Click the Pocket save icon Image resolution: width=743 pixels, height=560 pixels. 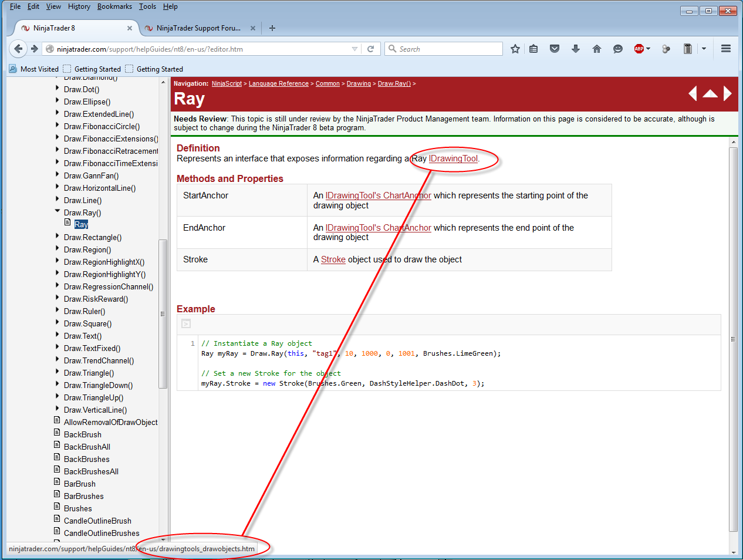click(555, 49)
